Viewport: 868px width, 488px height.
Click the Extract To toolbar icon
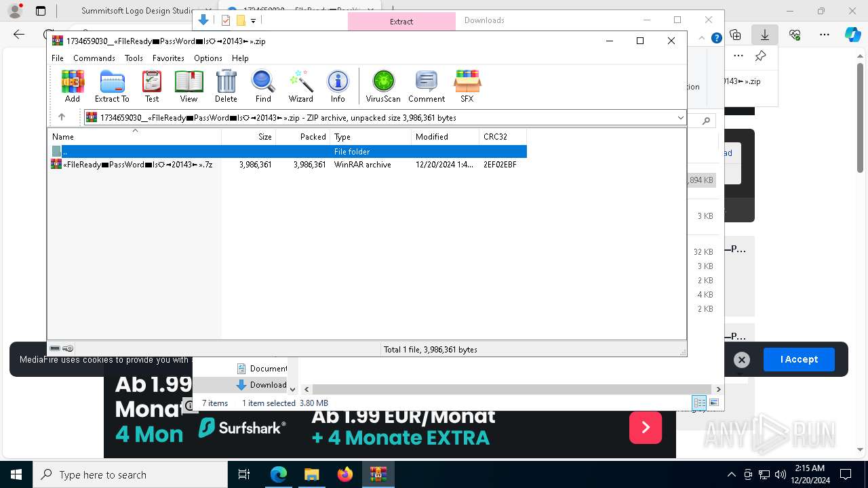[112, 86]
